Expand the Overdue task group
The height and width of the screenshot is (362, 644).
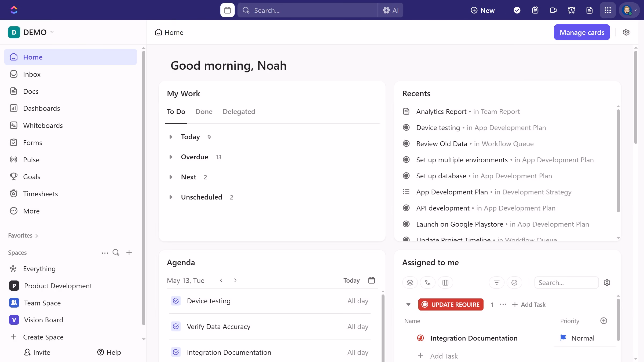click(171, 157)
